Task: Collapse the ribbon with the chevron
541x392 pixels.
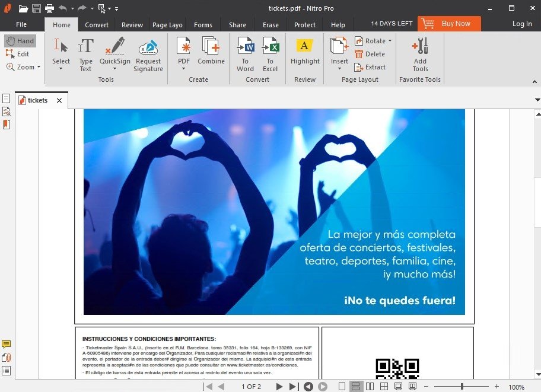Action: coord(534,82)
